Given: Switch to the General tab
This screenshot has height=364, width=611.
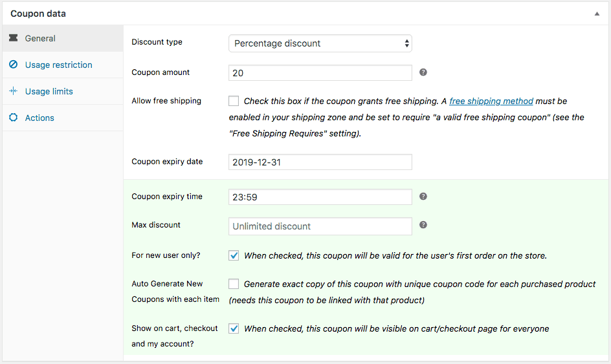Looking at the screenshot, I should [63, 38].
